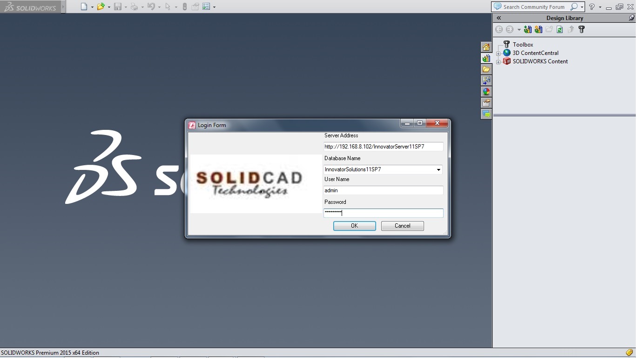Viewport: 640px width, 364px height.
Task: Expand the Help dropdown arrow
Action: click(x=600, y=7)
